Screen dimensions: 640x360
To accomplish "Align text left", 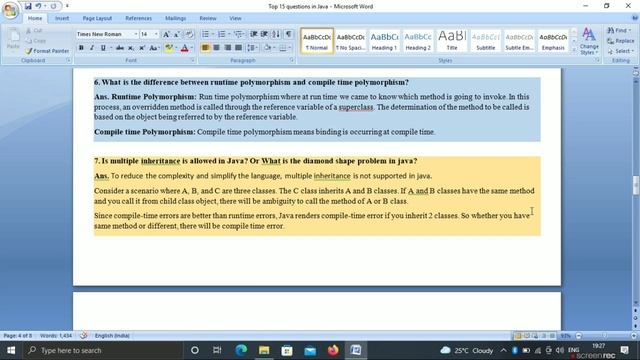I will click(x=205, y=48).
